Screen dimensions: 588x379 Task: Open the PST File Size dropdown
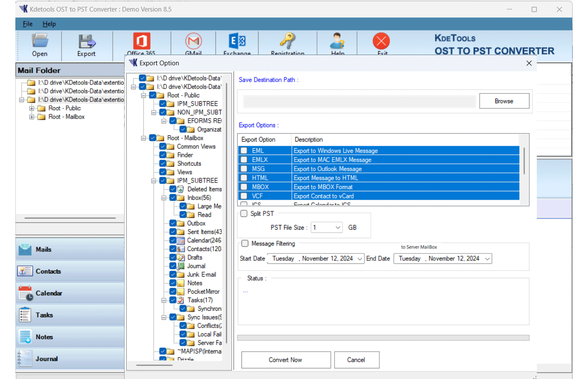[338, 228]
